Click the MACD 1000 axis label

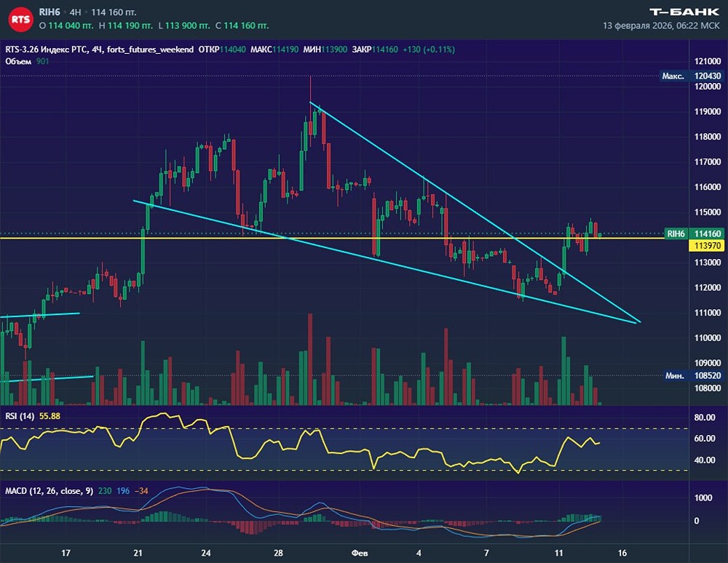(x=703, y=498)
